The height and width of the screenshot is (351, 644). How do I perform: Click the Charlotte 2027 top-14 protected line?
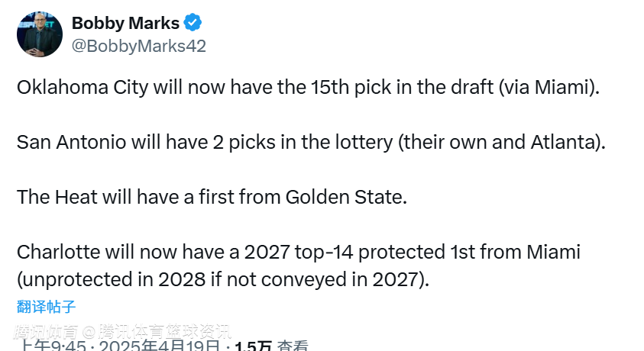pos(299,252)
